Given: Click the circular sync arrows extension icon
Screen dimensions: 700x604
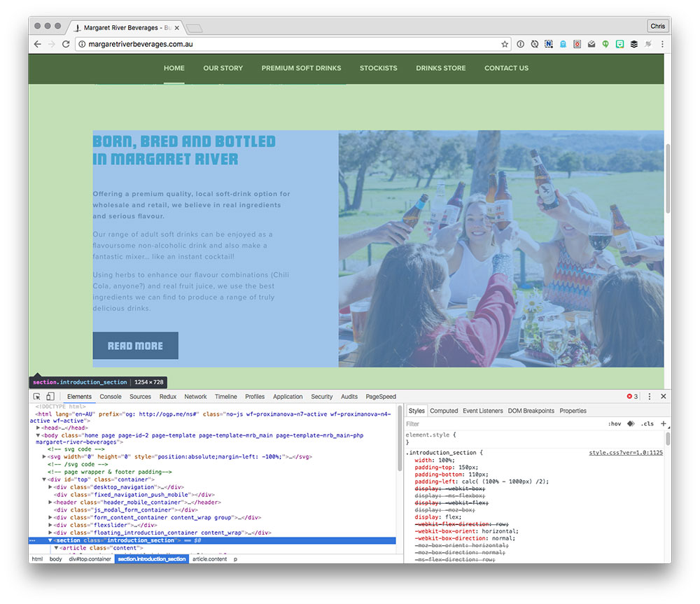Looking at the screenshot, I should pos(534,44).
